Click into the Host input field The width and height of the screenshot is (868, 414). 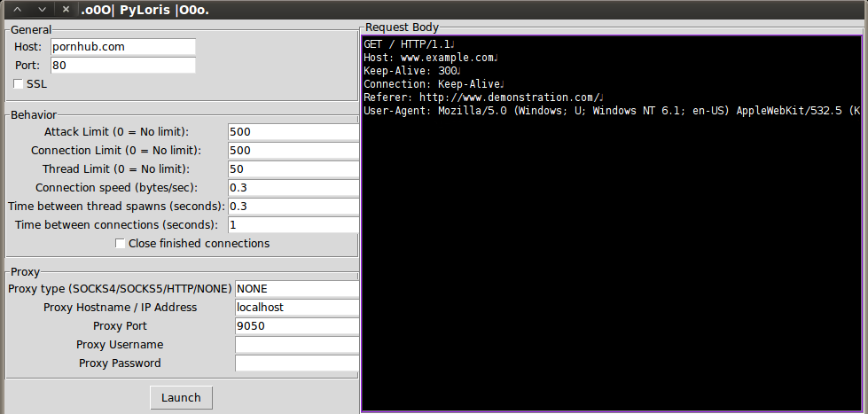121,46
